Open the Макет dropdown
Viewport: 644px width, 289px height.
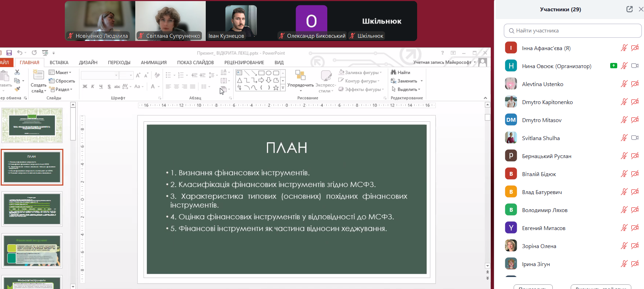pyautogui.click(x=60, y=72)
